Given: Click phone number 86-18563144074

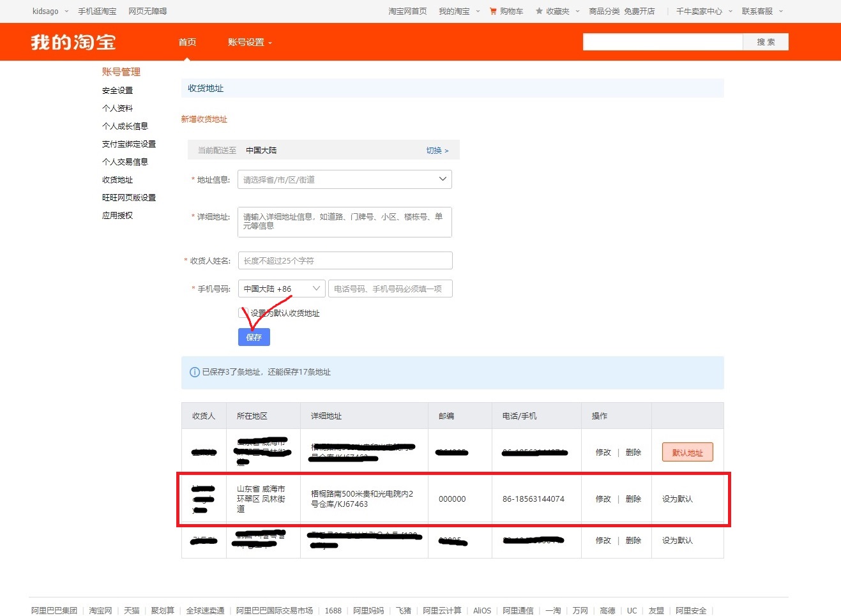Looking at the screenshot, I should [533, 499].
